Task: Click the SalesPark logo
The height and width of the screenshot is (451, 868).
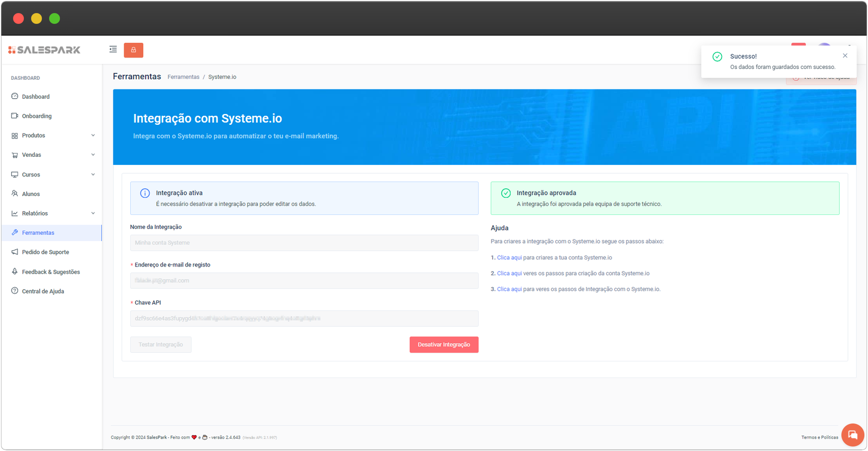Action: tap(44, 50)
